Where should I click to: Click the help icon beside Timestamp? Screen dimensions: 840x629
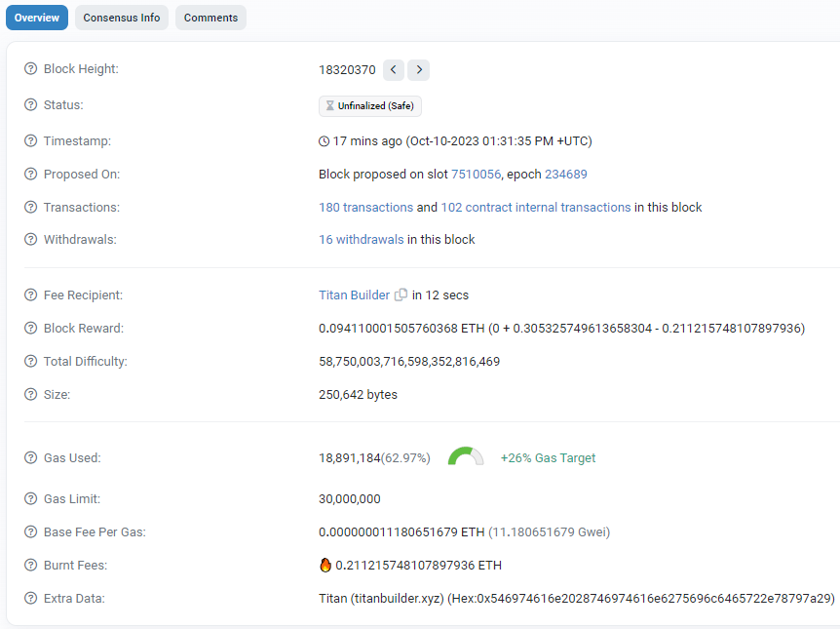[31, 141]
